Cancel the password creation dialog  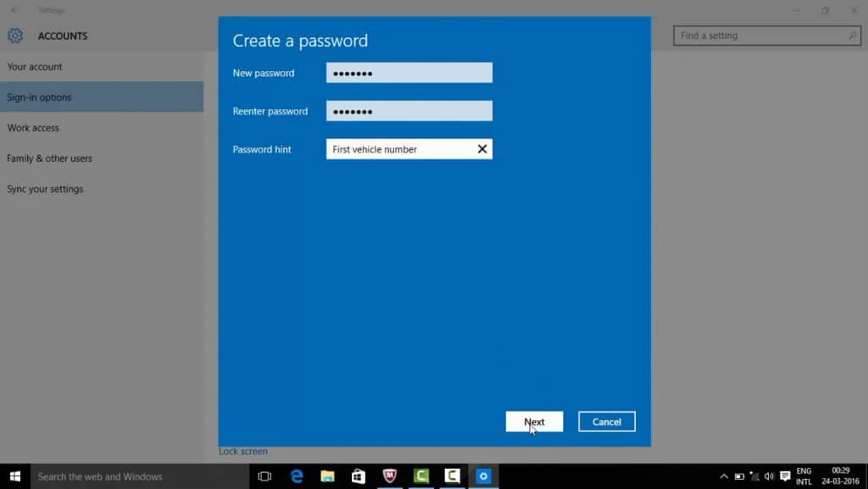606,421
